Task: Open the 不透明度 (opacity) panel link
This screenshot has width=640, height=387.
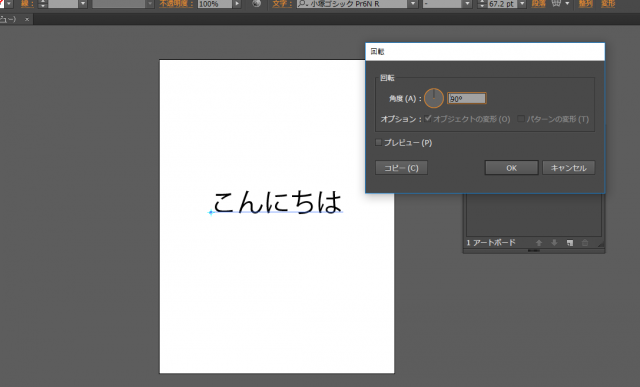Action: tap(176, 4)
